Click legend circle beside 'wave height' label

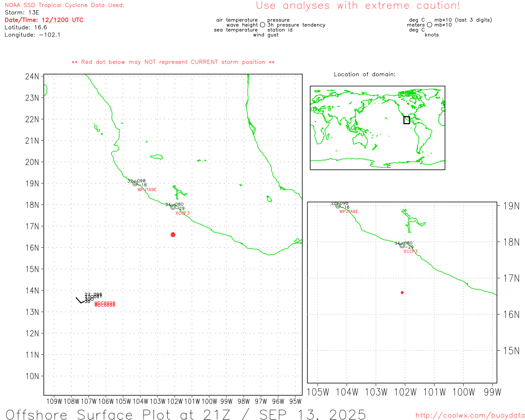point(262,25)
